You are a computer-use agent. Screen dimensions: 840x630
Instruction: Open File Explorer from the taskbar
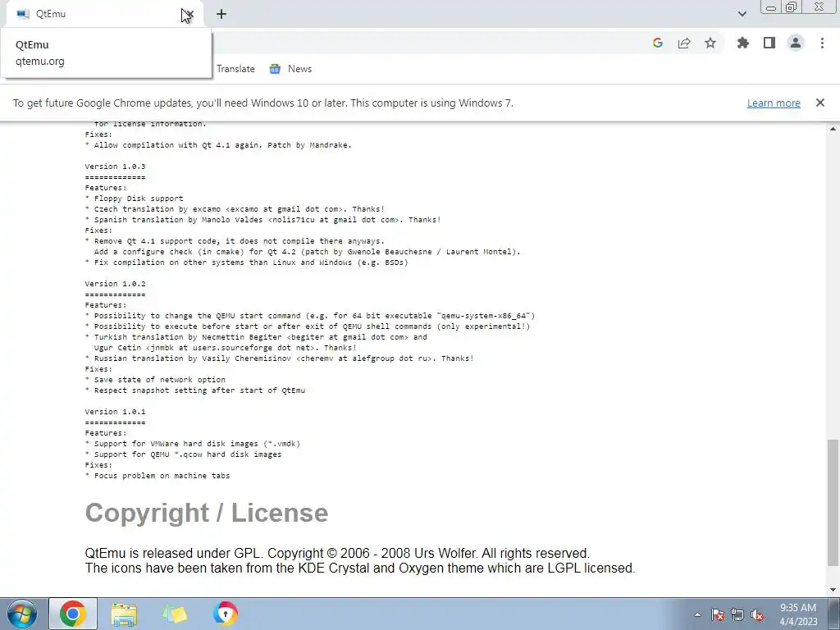point(124,614)
